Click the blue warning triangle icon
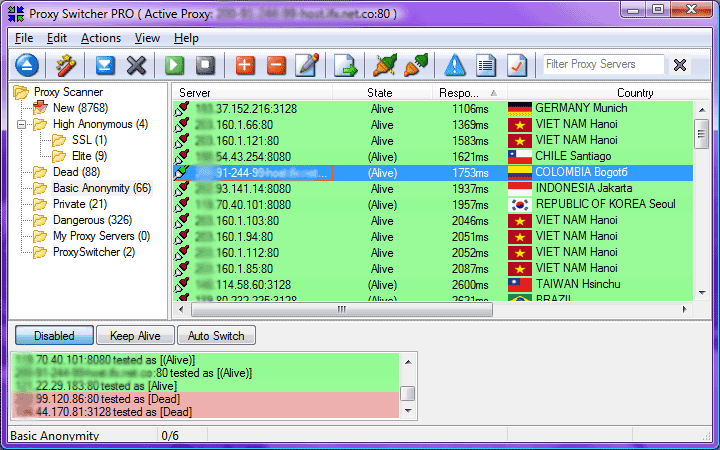This screenshot has width=720, height=450. pos(455,65)
